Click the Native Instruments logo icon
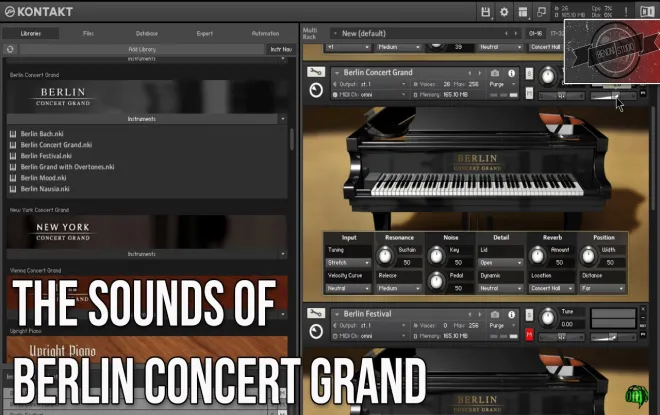The image size is (660, 415). coord(647,12)
